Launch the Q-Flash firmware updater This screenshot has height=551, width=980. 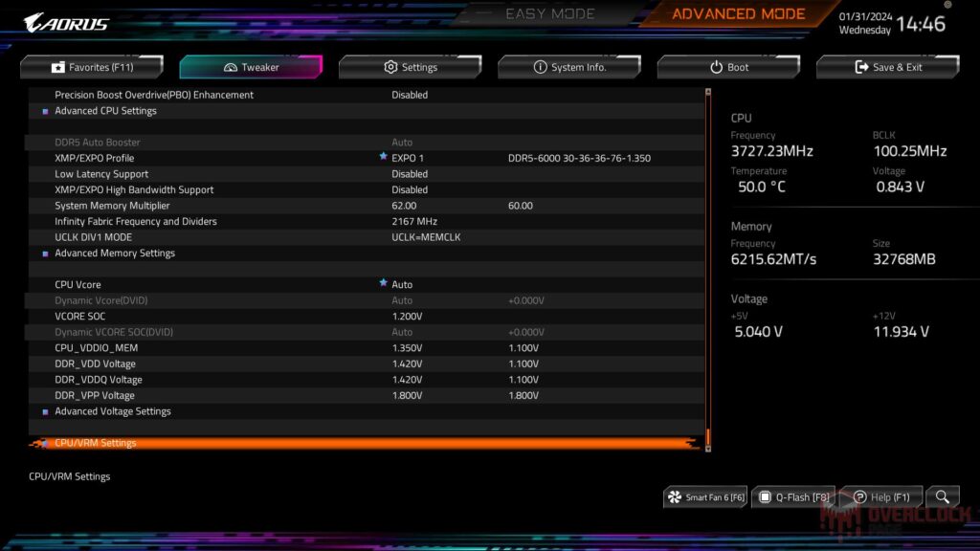click(794, 496)
